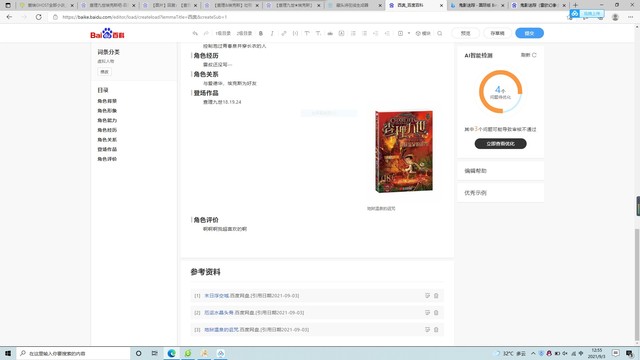
Task: Jump to 角色能力 in table of contents
Action: (x=107, y=120)
